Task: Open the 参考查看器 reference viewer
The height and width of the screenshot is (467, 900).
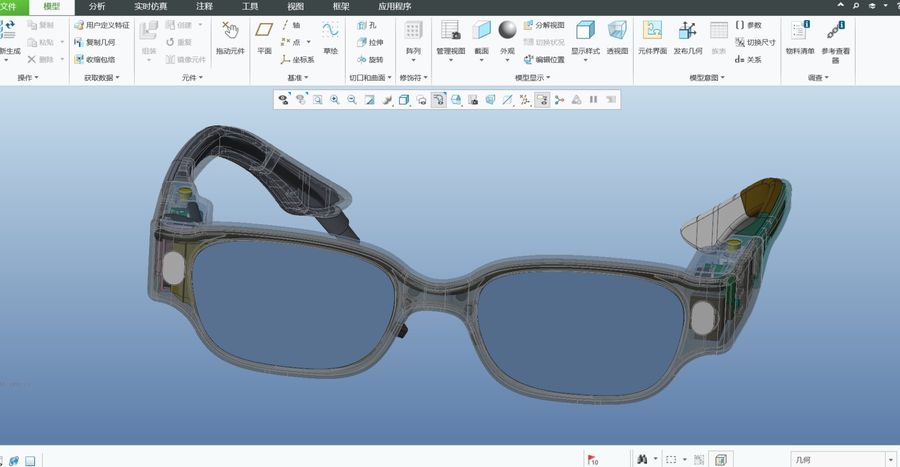Action: click(x=836, y=41)
